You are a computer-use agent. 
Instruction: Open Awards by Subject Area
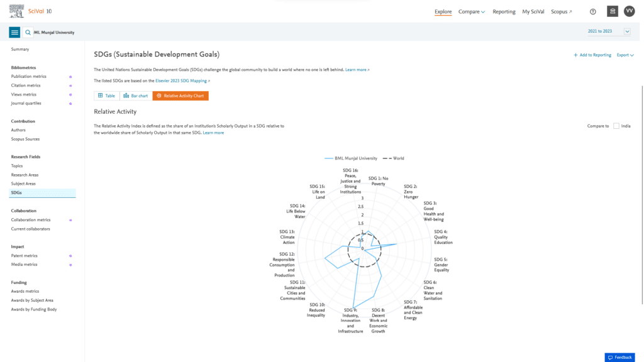[x=32, y=300]
